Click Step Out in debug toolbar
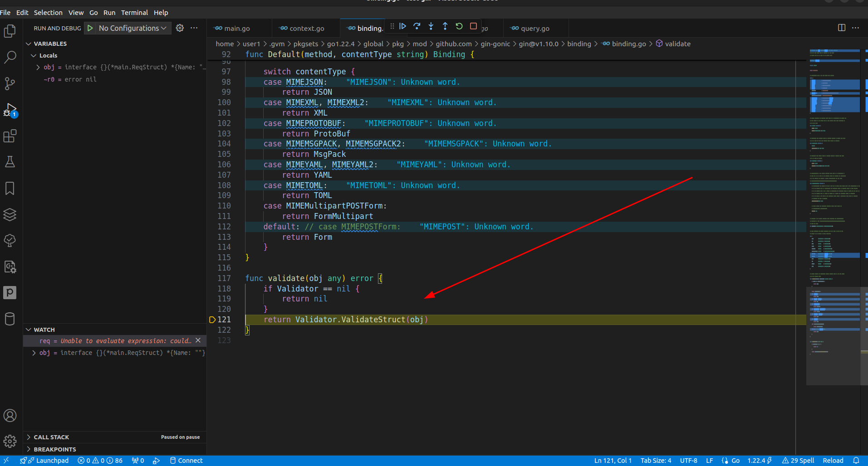Viewport: 868px width, 466px height. tap(445, 26)
